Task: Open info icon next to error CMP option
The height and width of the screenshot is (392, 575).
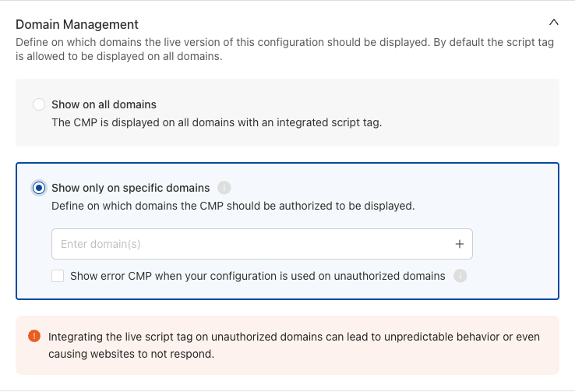Action: pos(460,276)
